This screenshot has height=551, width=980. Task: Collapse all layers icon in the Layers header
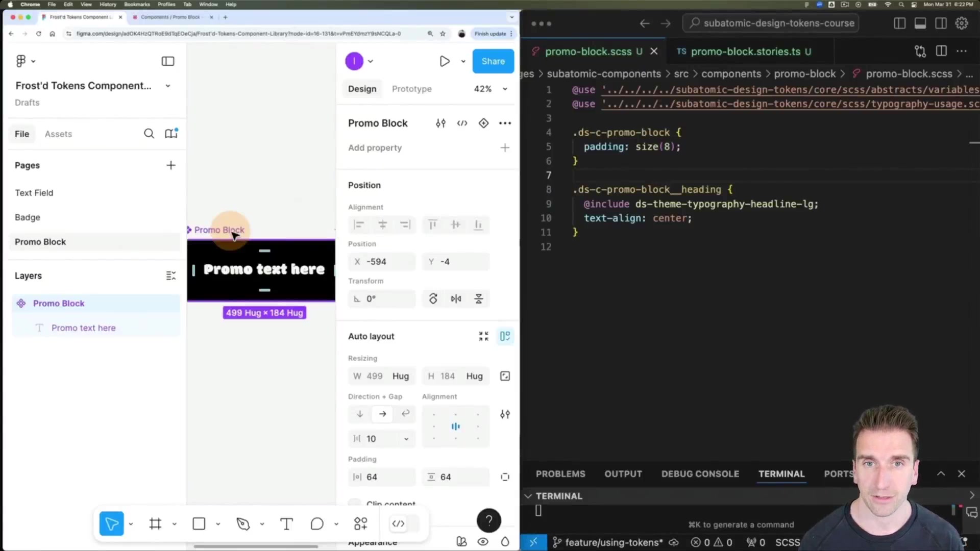click(x=171, y=275)
